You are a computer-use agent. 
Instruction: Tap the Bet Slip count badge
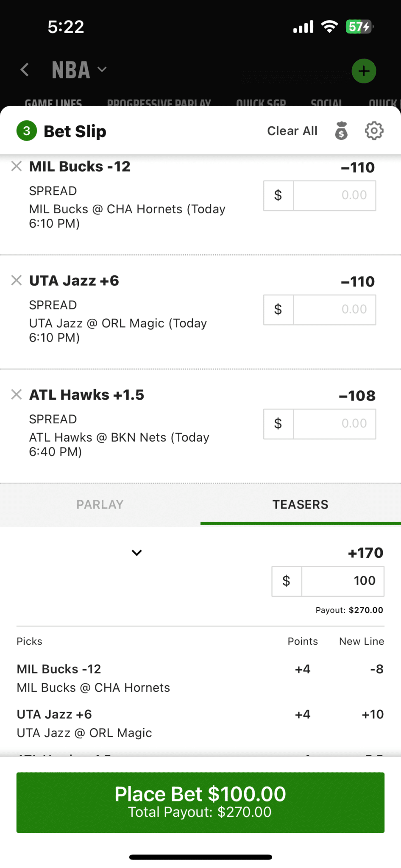click(26, 131)
